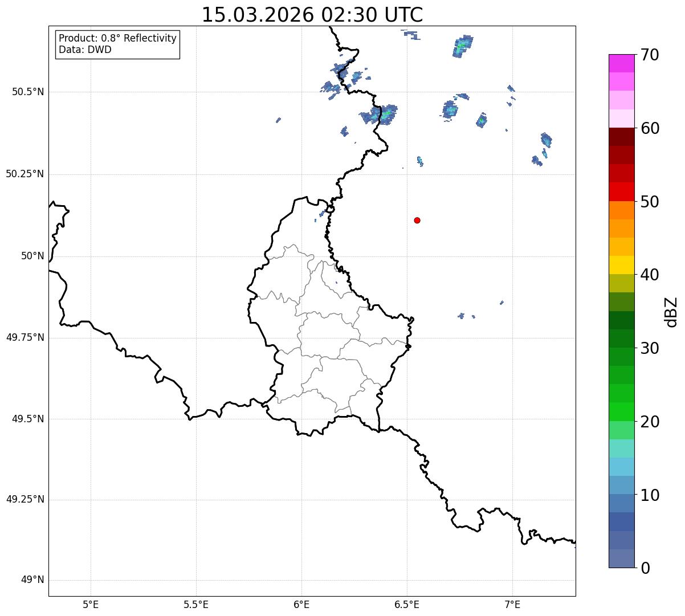The width and height of the screenshot is (685, 616).
Task: Click the 'dBZ' colorbar axis label
Action: (671, 311)
